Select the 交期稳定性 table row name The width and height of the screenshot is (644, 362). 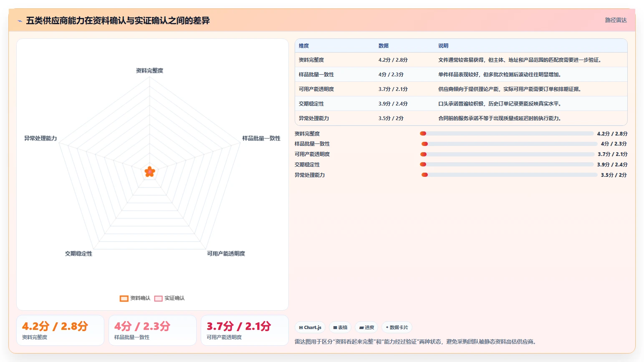(311, 104)
